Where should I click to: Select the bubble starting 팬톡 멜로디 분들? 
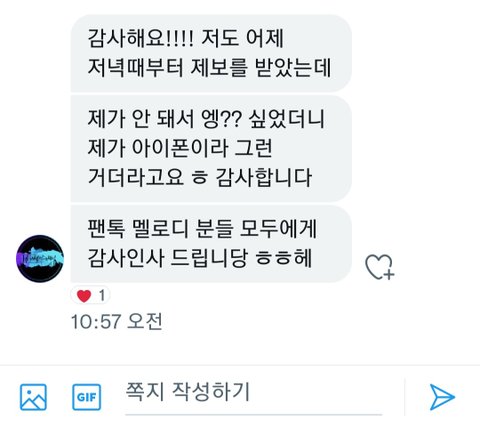click(211, 244)
